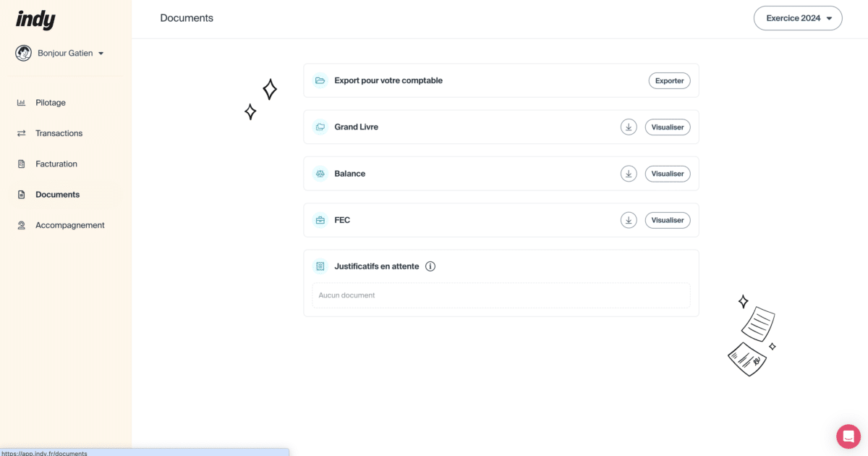Switch to the Documents section
This screenshot has width=868, height=456.
tap(57, 194)
